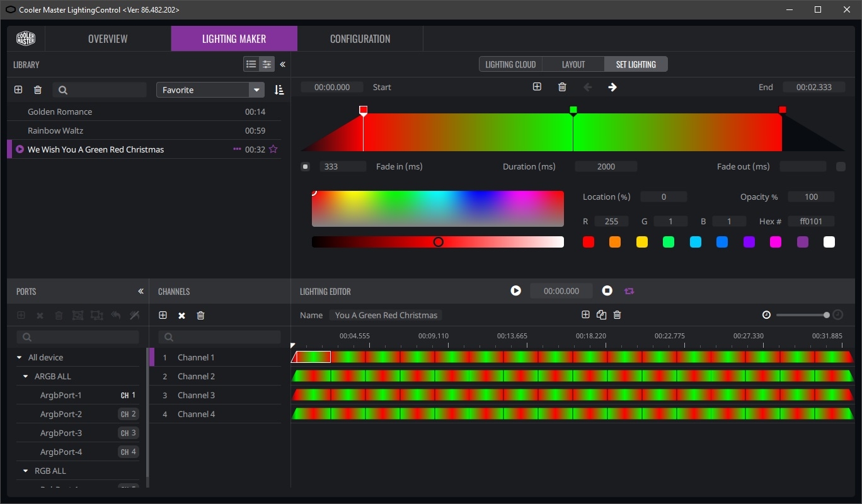The height and width of the screenshot is (504, 862).
Task: Open more options for Green Red Christmas
Action: (237, 149)
